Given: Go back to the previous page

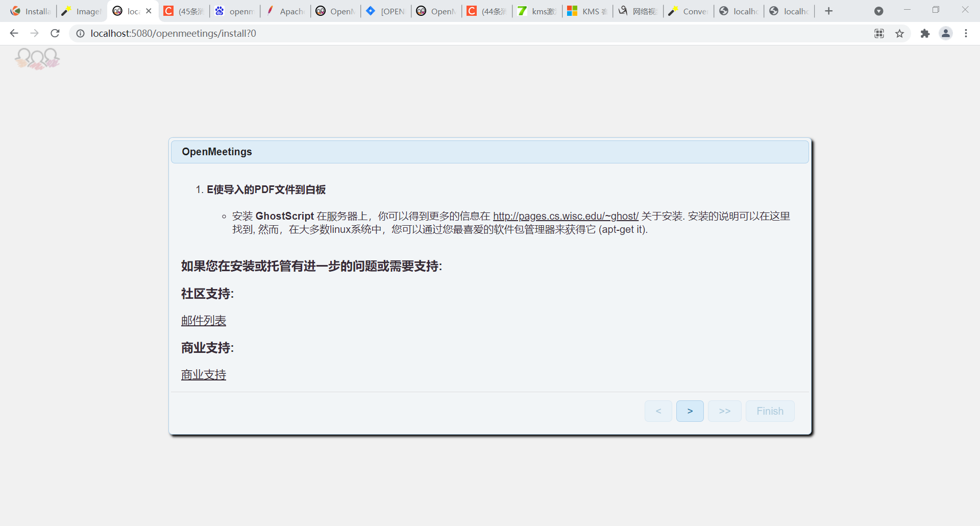Looking at the screenshot, I should [x=14, y=33].
